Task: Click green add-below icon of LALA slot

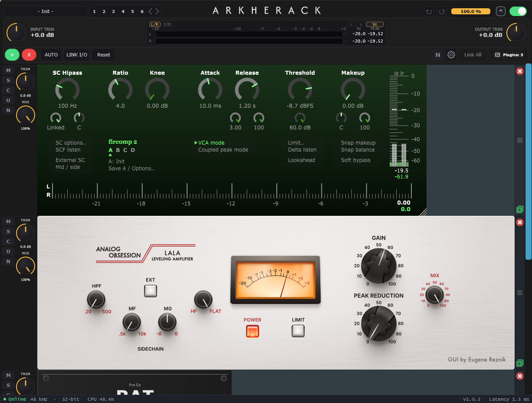Action: click(520, 363)
